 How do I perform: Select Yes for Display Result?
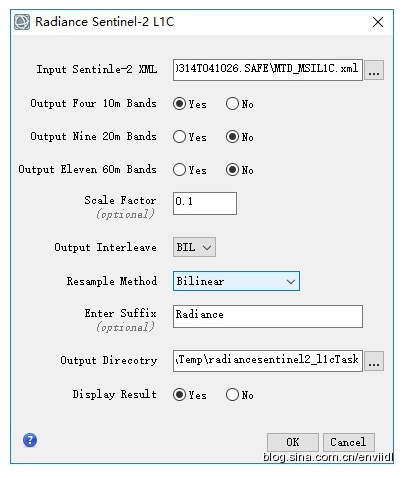pyautogui.click(x=179, y=395)
